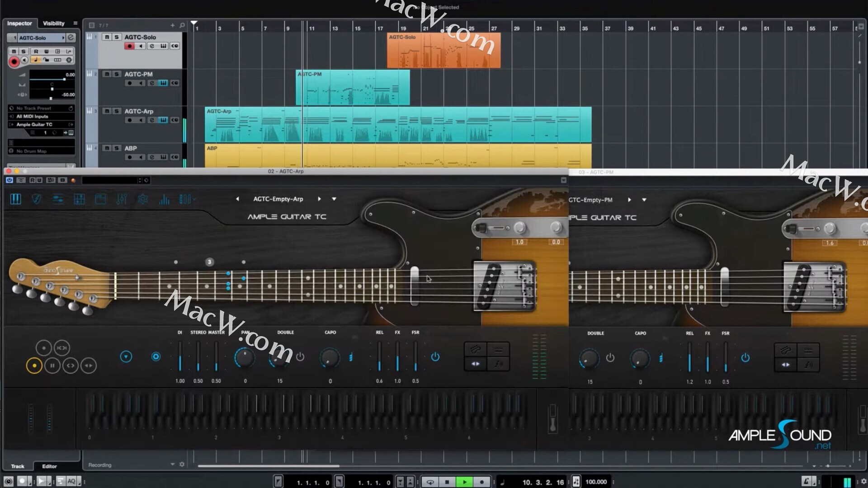Click the next preset arrow beside AGTC-Empty-Arp
This screenshot has width=868, height=488.
click(319, 199)
